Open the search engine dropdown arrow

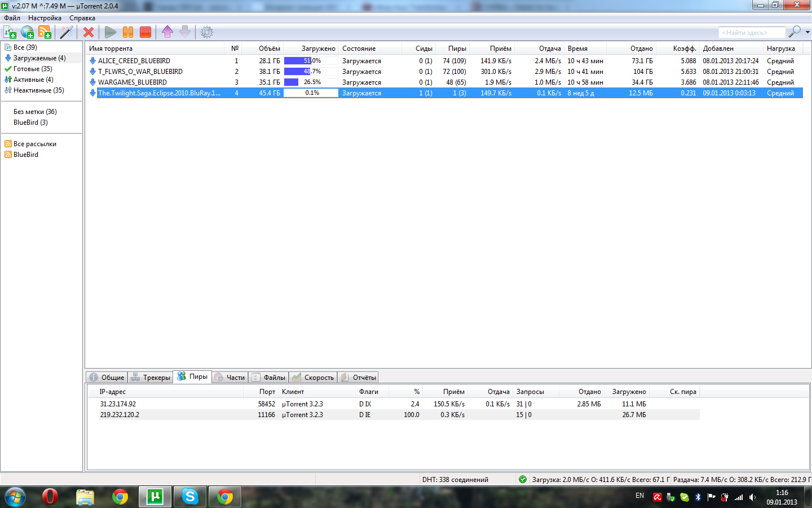coord(807,32)
